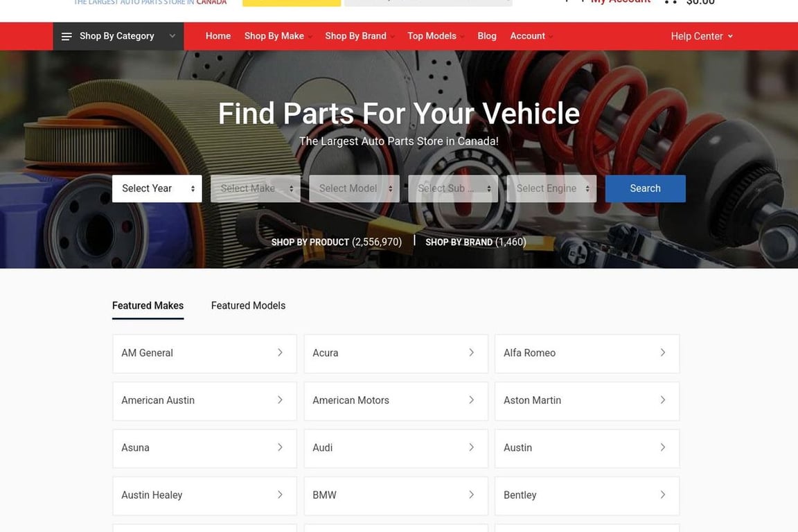
Task: Click the arrow on the Austin card
Action: (x=663, y=447)
